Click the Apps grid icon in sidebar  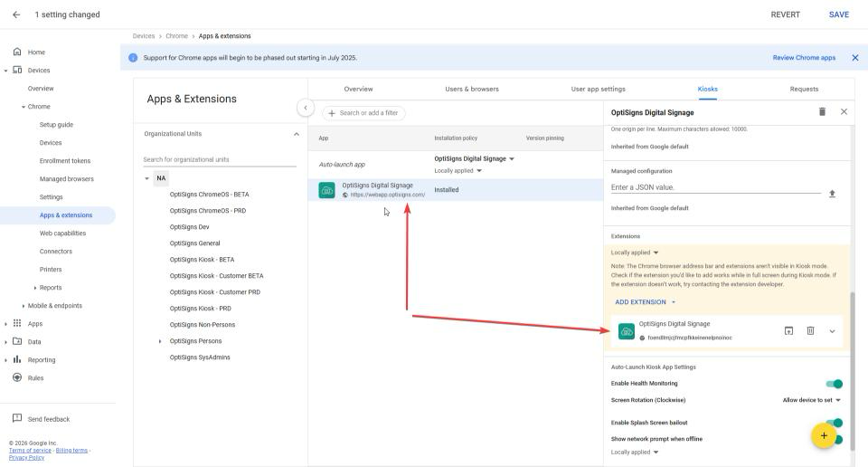(x=17, y=323)
